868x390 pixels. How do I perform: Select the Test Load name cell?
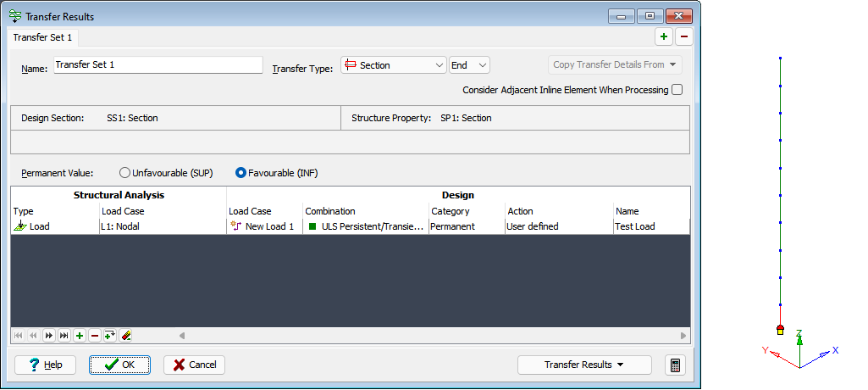[651, 226]
